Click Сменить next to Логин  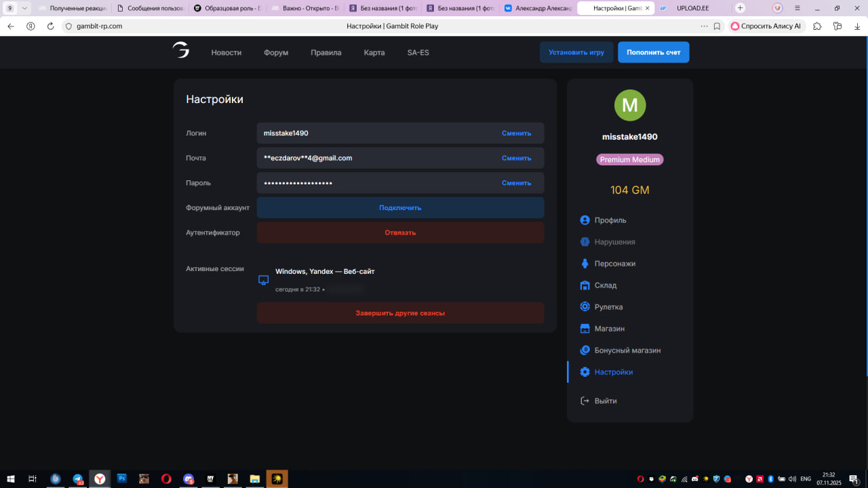tap(516, 134)
